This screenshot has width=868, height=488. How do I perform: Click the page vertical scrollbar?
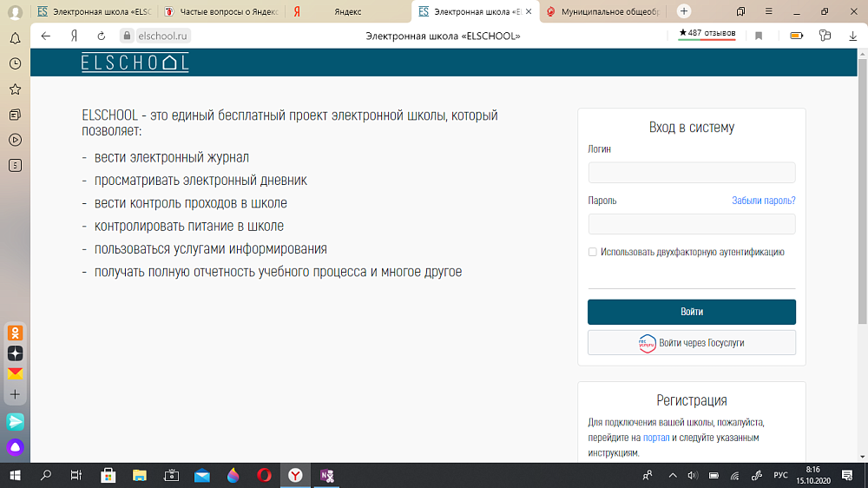click(x=862, y=191)
